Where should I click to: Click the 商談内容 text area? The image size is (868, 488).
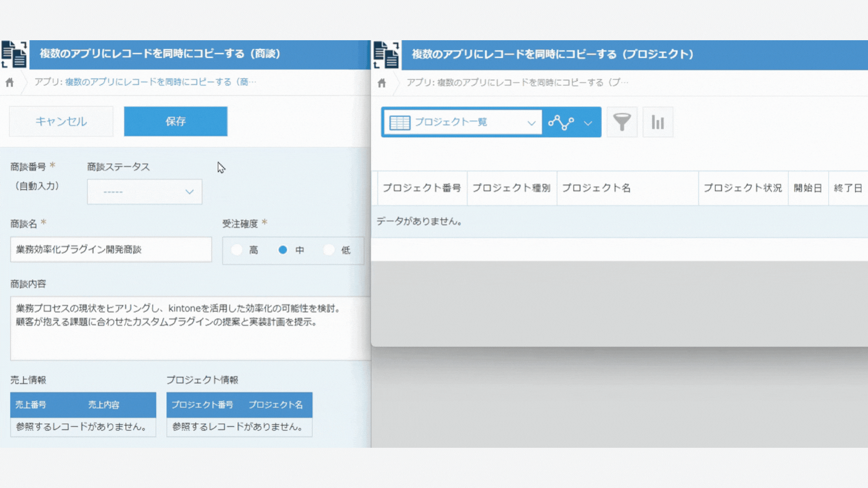(x=190, y=328)
